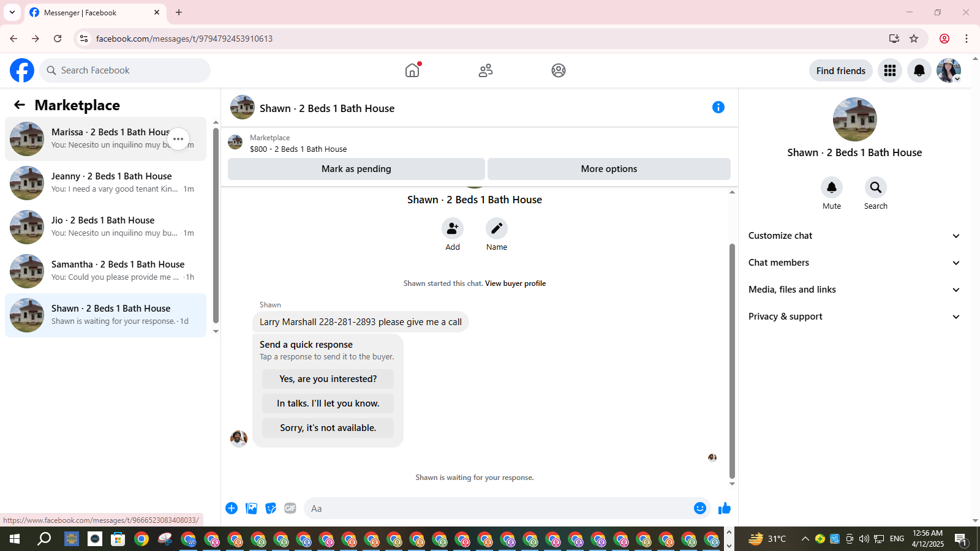
Task: Click the conversation list scrollbar
Action: click(x=216, y=225)
